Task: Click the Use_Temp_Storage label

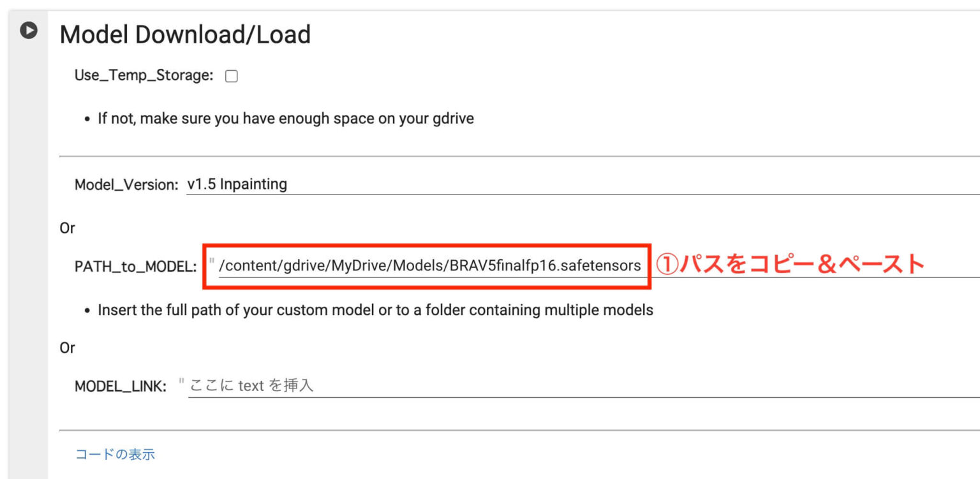Action: pos(144,76)
